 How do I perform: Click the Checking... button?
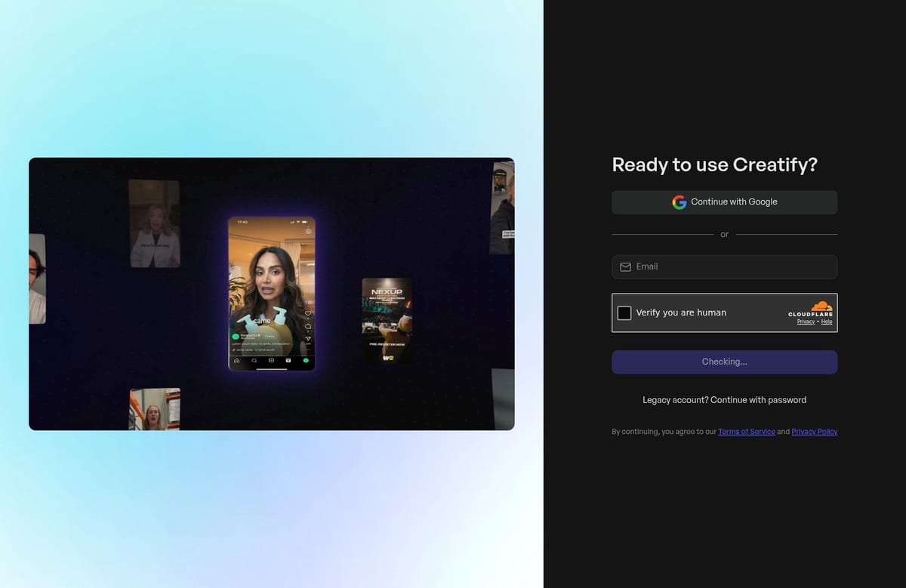(724, 362)
